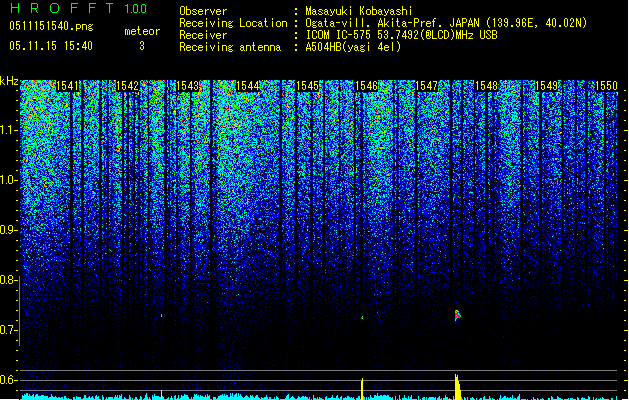This screenshot has height=400, width=629.
Task: Click the 1548 time marker
Action: click(486, 86)
